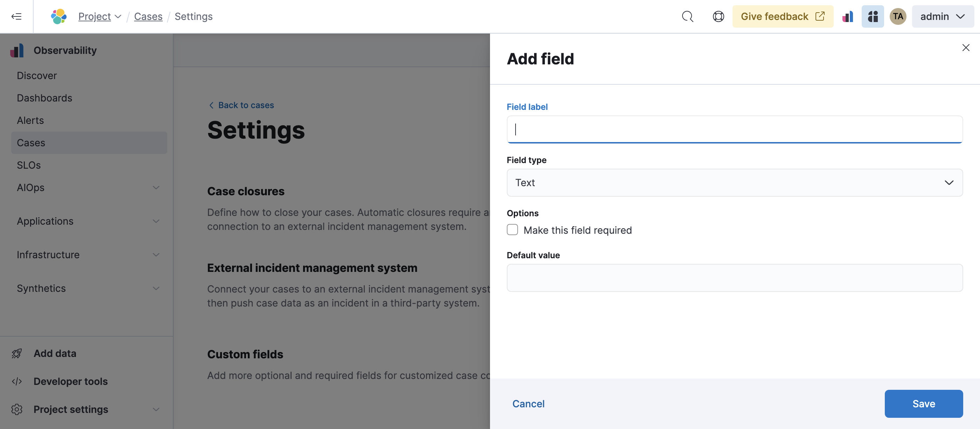The width and height of the screenshot is (980, 429).
Task: Collapse the sidebar with the arrow icon
Action: coord(16,16)
